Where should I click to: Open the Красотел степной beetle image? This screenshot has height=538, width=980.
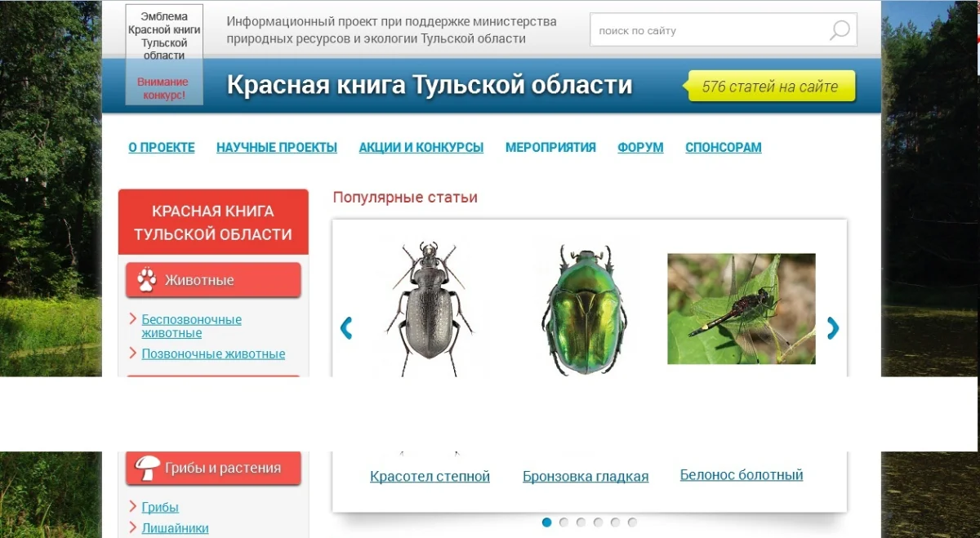[x=429, y=309]
